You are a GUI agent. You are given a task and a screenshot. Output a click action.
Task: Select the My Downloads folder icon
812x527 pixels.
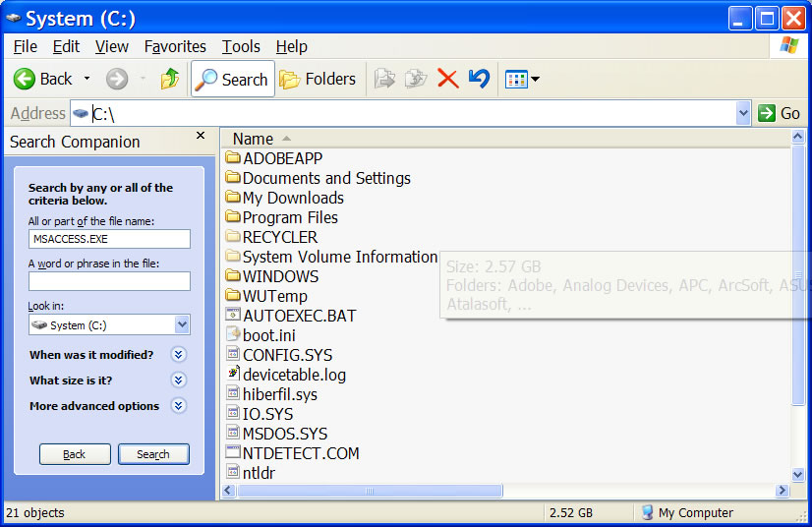234,197
